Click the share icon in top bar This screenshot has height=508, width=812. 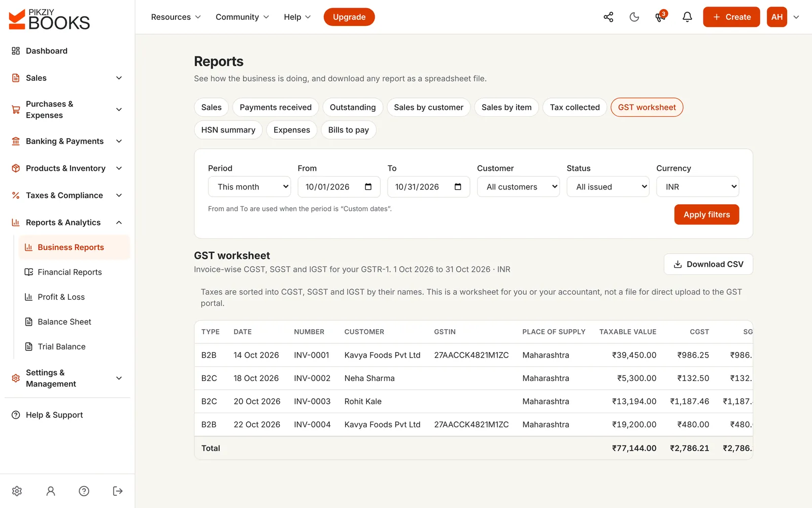[x=608, y=17]
